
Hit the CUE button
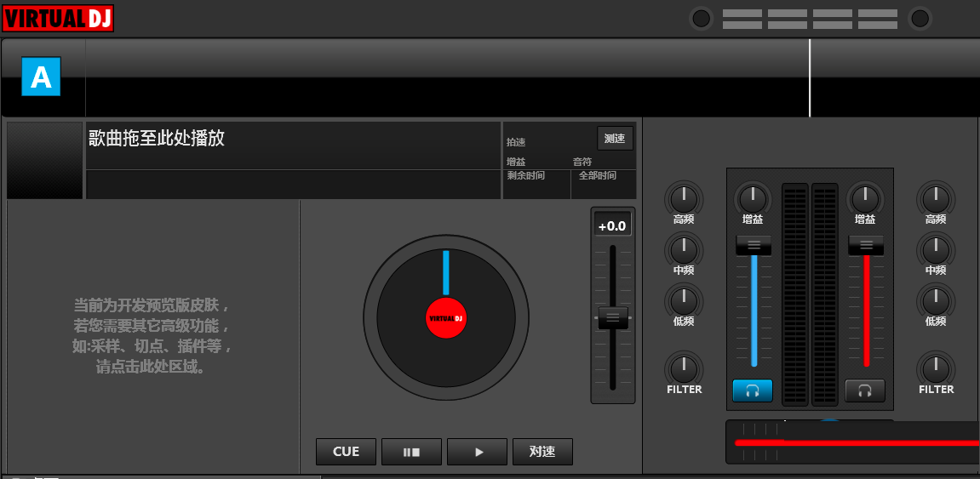(346, 452)
